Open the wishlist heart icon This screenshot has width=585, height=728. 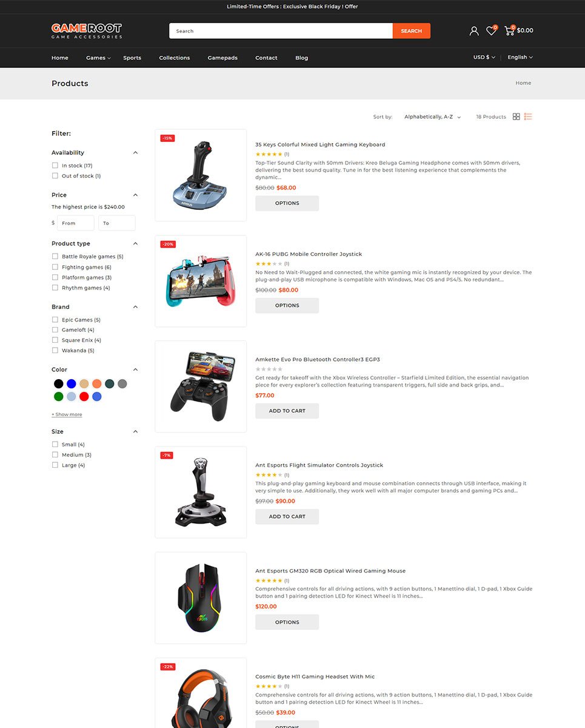pyautogui.click(x=491, y=31)
